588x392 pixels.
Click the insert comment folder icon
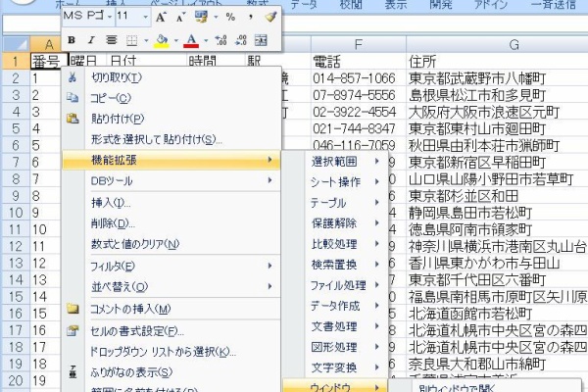pyautogui.click(x=73, y=309)
